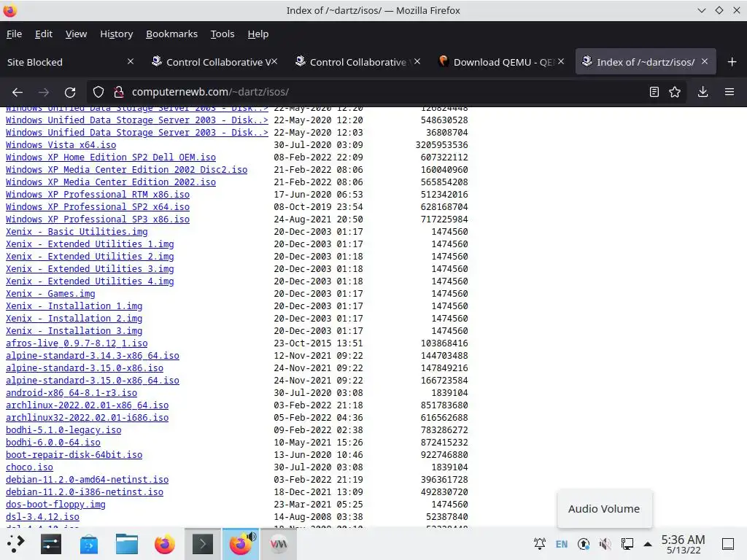Open the application launcher in taskbar
The height and width of the screenshot is (560, 747).
[x=15, y=544]
